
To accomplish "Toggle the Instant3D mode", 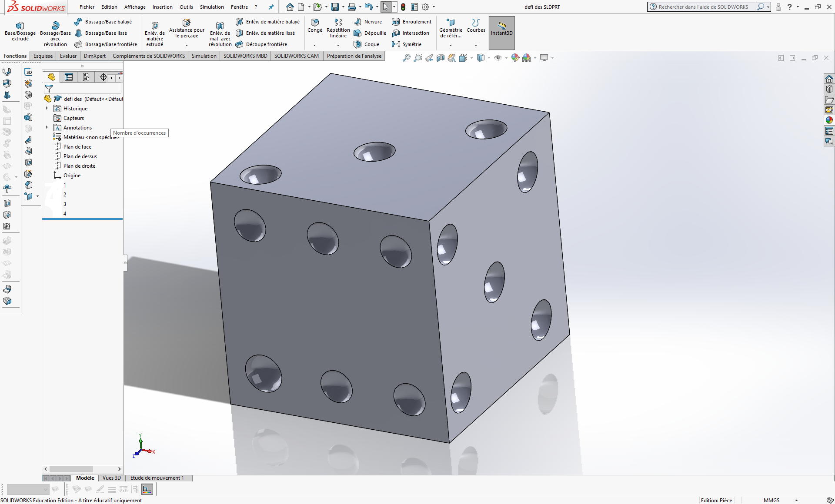I will pyautogui.click(x=501, y=33).
